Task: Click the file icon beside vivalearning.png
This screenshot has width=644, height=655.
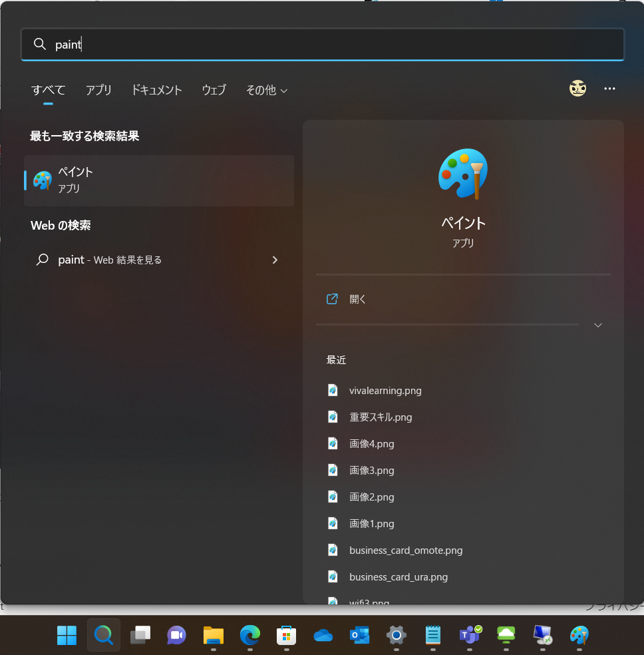Action: click(x=333, y=390)
